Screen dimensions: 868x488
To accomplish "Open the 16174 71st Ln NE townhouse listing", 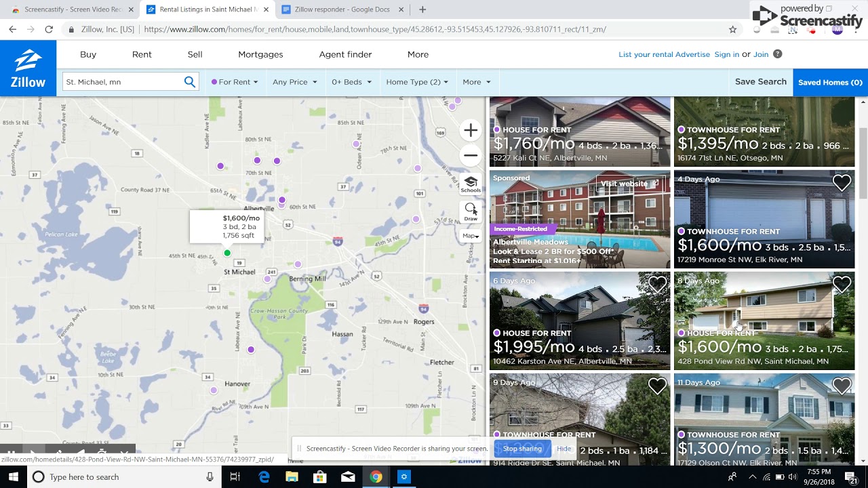I will [x=764, y=131].
